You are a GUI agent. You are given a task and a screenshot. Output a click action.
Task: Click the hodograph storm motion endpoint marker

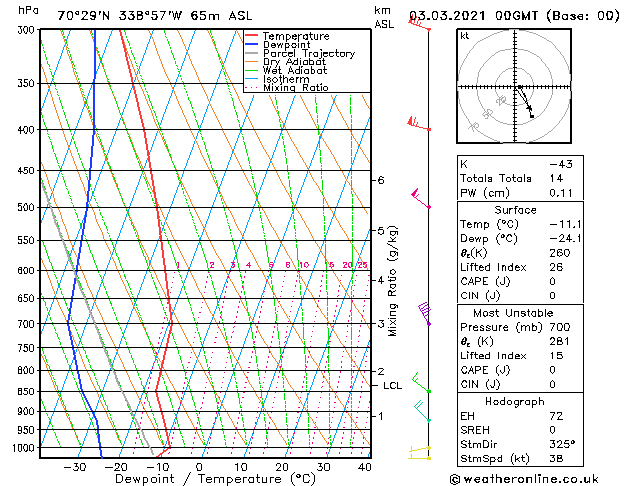[532, 116]
